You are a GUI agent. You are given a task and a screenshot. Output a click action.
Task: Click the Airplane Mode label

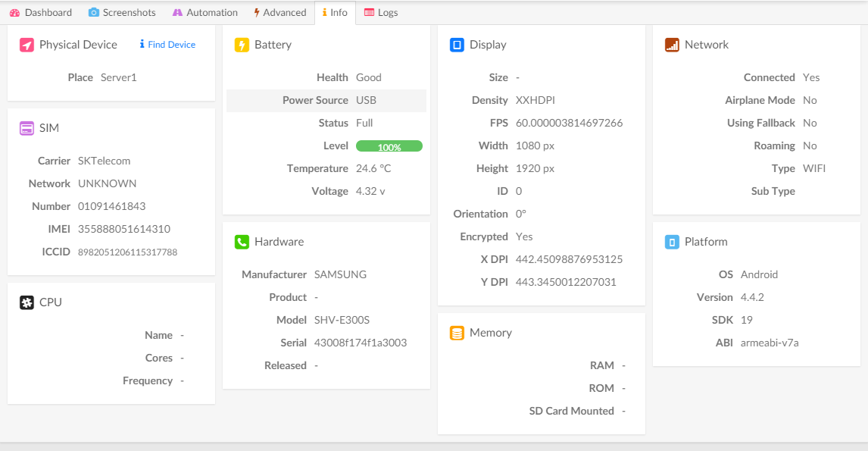coord(760,100)
